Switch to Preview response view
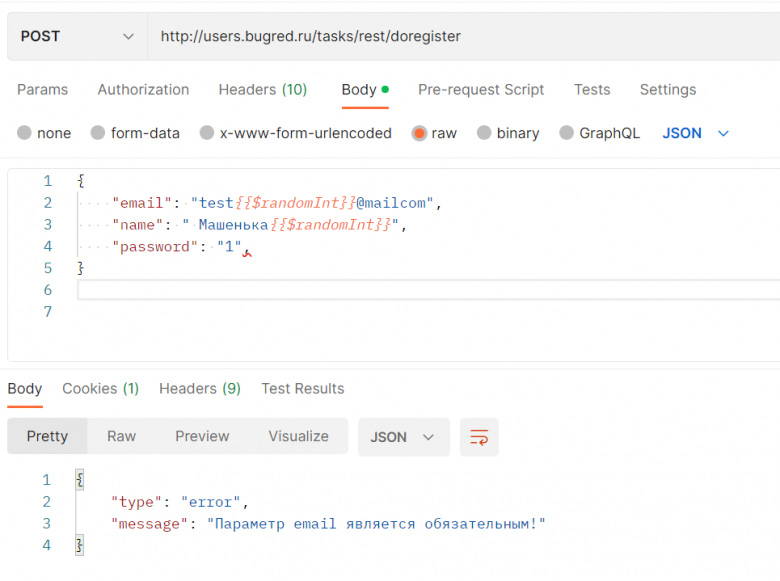 tap(202, 436)
